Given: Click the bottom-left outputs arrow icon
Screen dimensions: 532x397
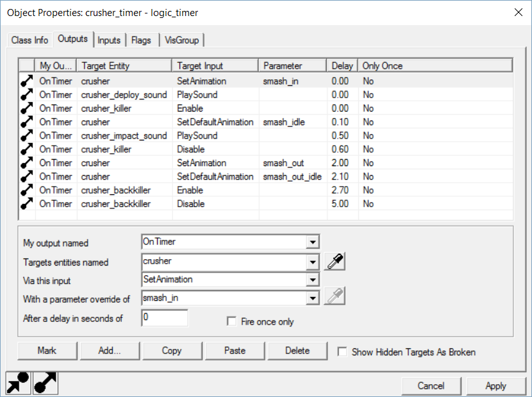Looking at the screenshot, I should pyautogui.click(x=17, y=382).
